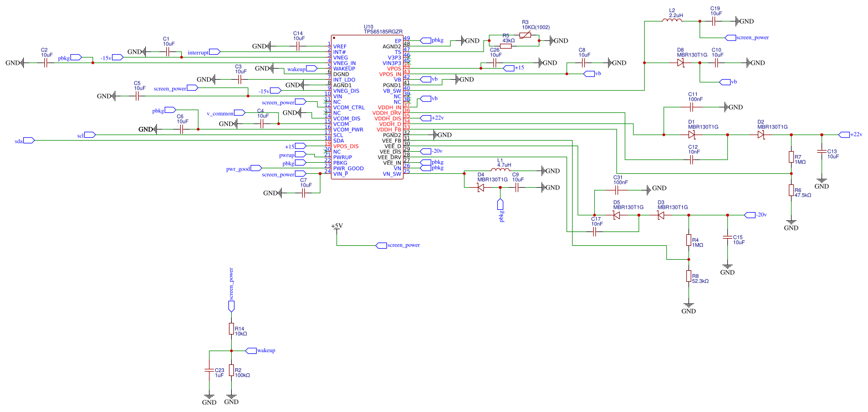Select resistor R2 100kΩ symbol
This screenshot has height=412, width=868.
pos(231,370)
